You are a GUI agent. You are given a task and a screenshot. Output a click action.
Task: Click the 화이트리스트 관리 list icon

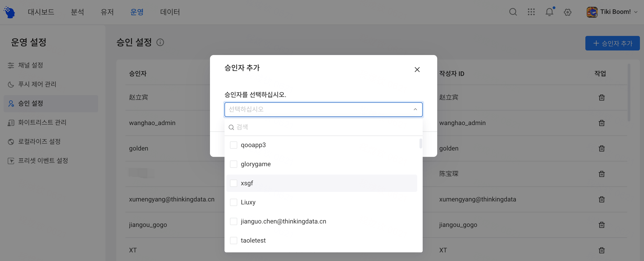click(x=11, y=123)
